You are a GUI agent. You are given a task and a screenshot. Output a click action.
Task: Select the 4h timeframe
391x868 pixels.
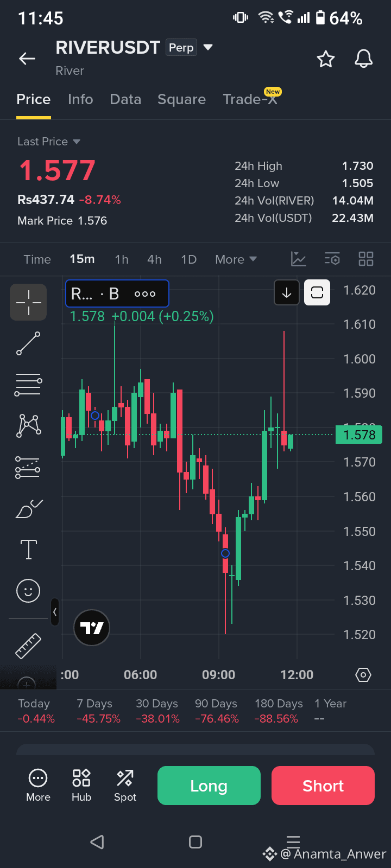pyautogui.click(x=154, y=259)
